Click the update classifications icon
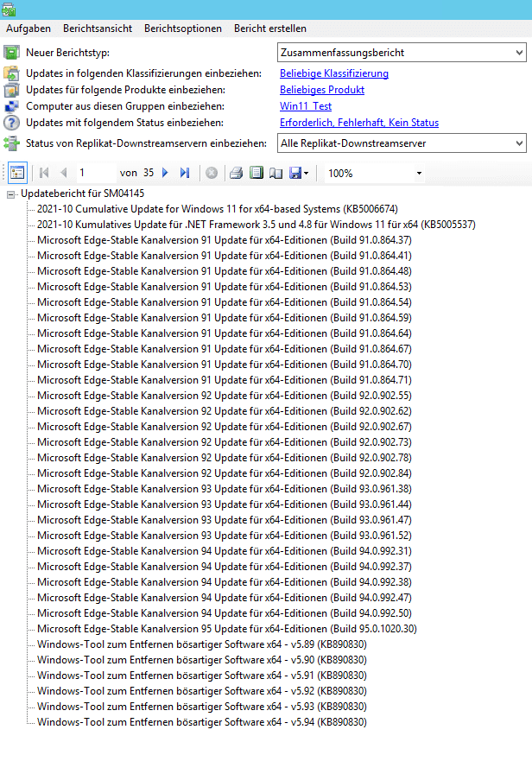This screenshot has width=532, height=774. (x=12, y=73)
